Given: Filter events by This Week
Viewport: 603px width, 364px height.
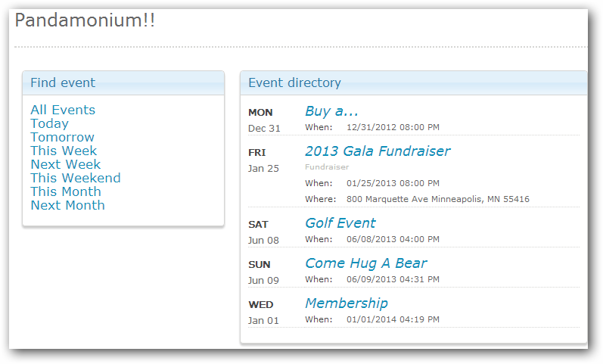Looking at the screenshot, I should click(x=64, y=151).
